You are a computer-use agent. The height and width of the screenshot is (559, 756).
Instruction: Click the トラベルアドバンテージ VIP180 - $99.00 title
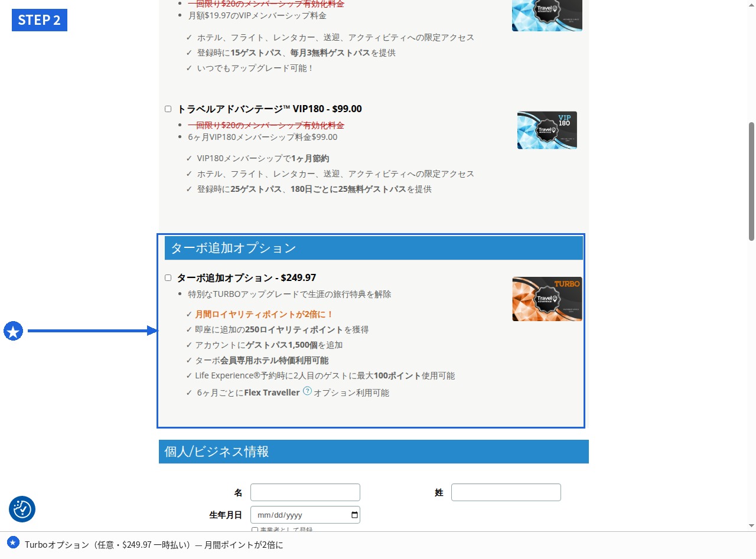pos(269,109)
